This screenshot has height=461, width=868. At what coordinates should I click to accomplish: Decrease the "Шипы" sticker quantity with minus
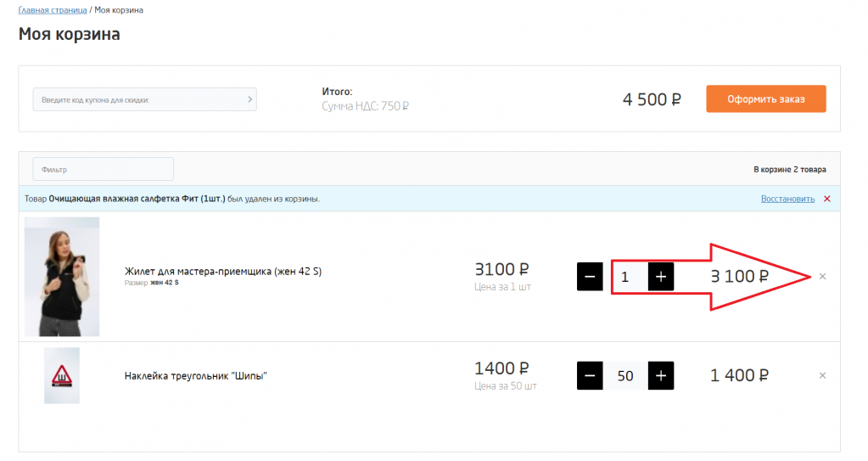590,375
